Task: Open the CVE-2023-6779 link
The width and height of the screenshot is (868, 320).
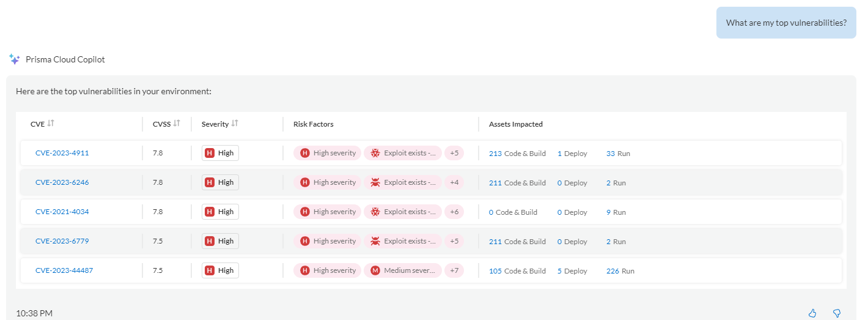Action: (x=62, y=241)
